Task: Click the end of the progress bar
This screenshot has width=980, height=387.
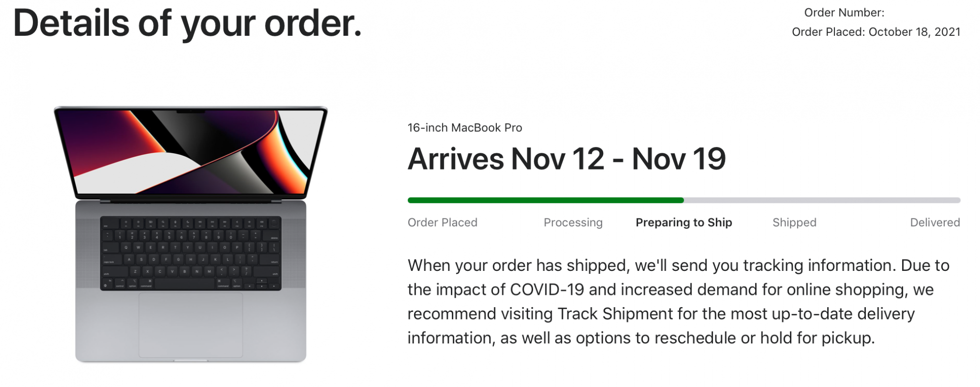Action: point(955,200)
